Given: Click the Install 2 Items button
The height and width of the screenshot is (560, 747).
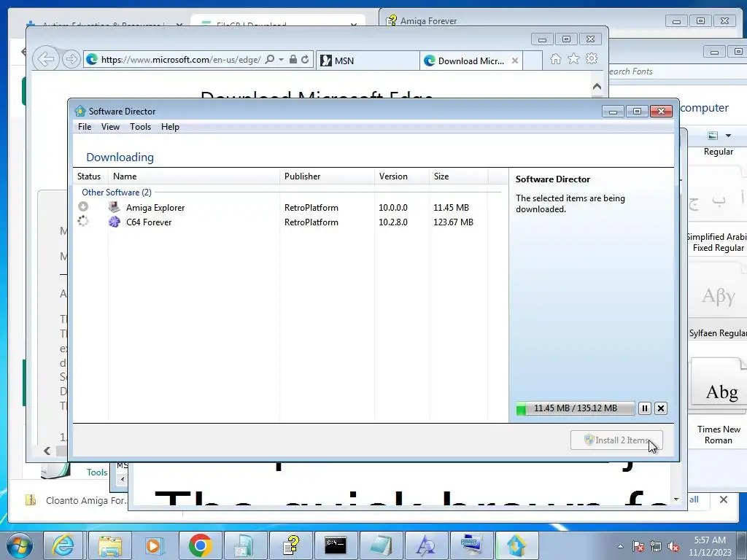Looking at the screenshot, I should point(616,440).
